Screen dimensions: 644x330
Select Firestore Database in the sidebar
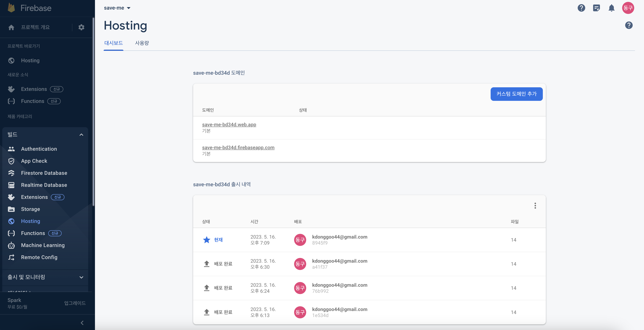pos(44,173)
